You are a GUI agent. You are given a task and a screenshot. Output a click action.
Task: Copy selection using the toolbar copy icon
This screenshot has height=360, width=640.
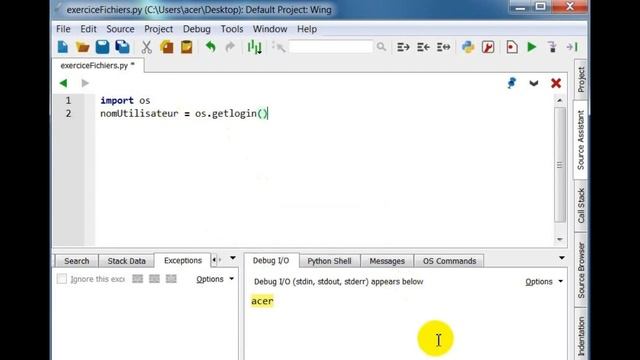(167, 47)
